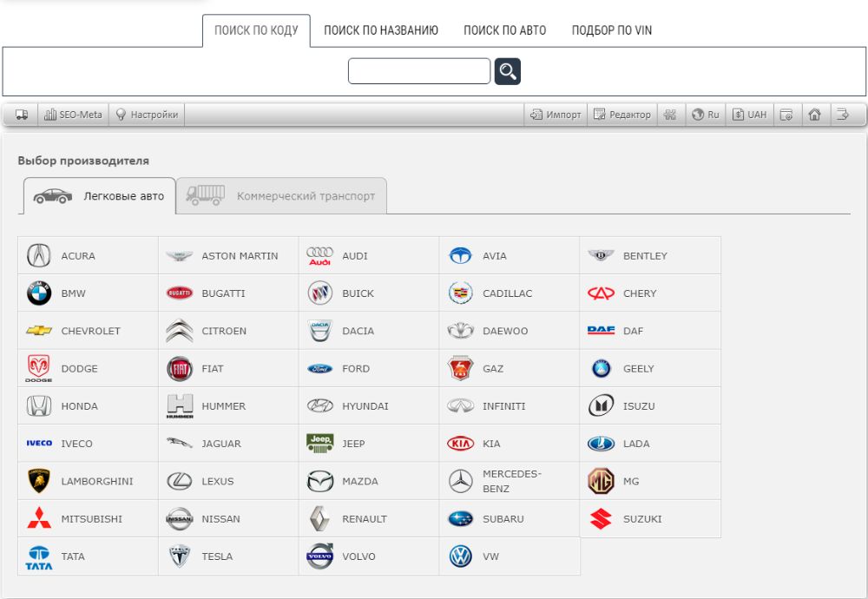This screenshot has width=868, height=599.
Task: Open the ISUZU manufacturer link
Action: (x=639, y=405)
